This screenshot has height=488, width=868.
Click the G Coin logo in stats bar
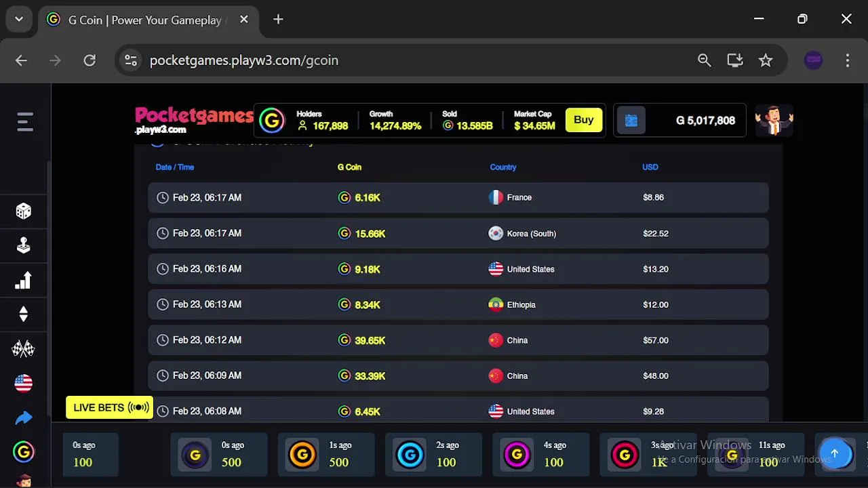(272, 121)
